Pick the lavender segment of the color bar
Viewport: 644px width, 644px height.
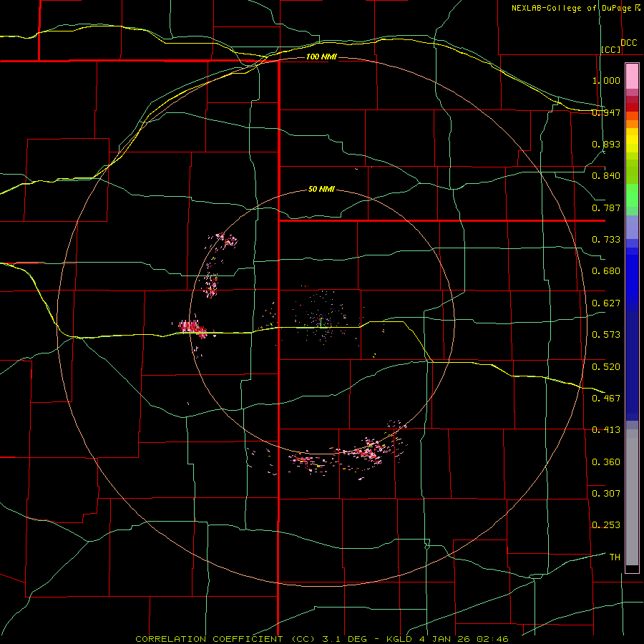(x=632, y=227)
